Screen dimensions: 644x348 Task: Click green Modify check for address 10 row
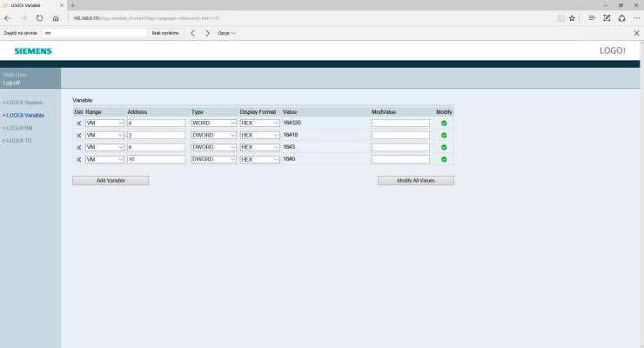[x=444, y=159]
